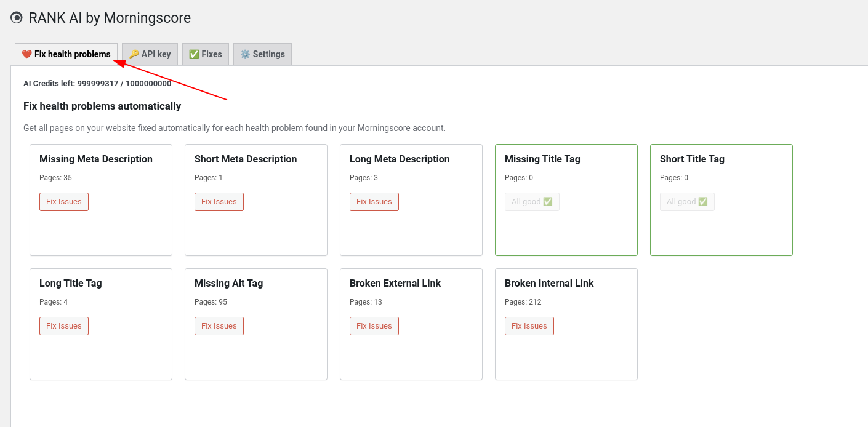The height and width of the screenshot is (427, 868).
Task: Open the Fixes tab
Action: 206,54
